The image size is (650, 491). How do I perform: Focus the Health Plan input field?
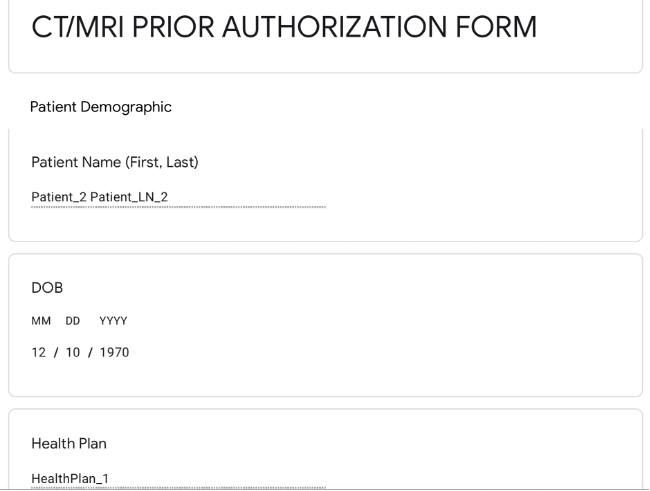[x=178, y=479]
